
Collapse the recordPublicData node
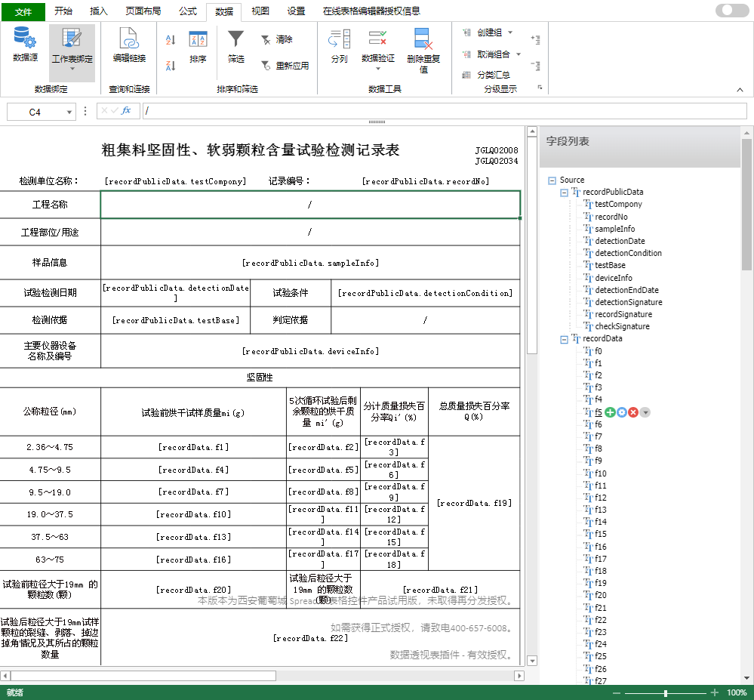(564, 193)
